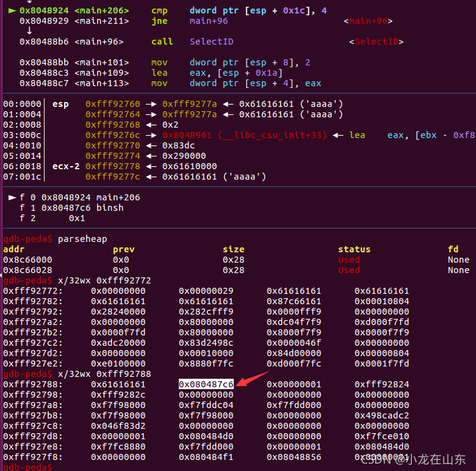
Task: Select value 0xadc20000 in 0xfff927c2 row
Action: 118,343
